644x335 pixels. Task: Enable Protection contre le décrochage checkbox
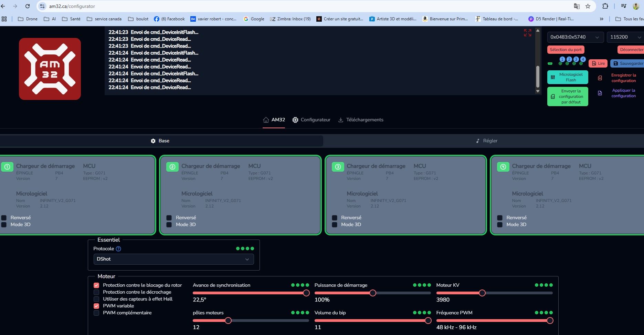point(96,292)
